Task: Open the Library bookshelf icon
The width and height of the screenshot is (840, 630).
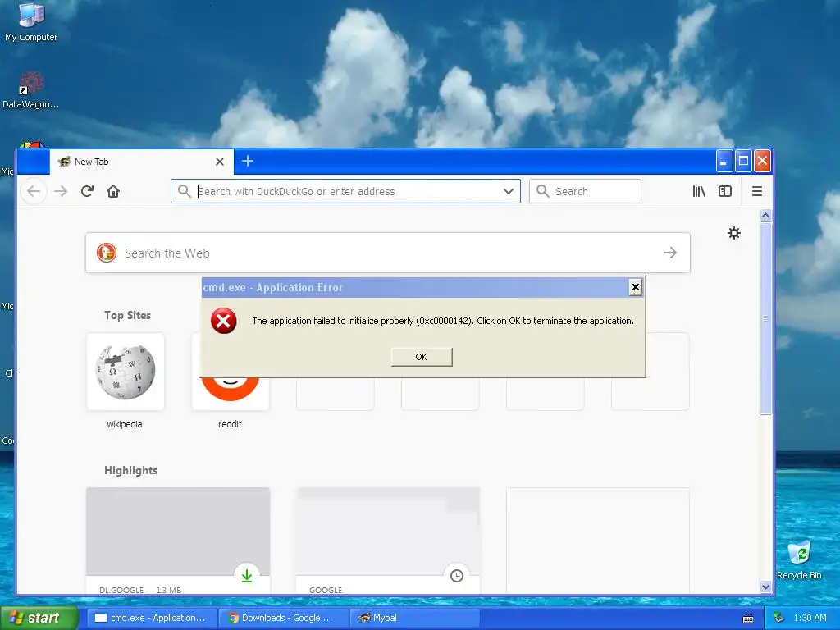Action: pos(699,191)
